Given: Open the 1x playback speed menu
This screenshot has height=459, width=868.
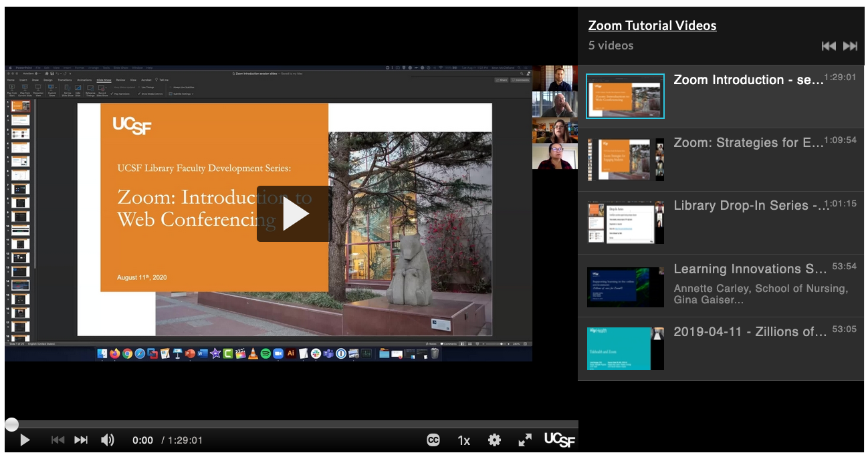Looking at the screenshot, I should pos(463,440).
